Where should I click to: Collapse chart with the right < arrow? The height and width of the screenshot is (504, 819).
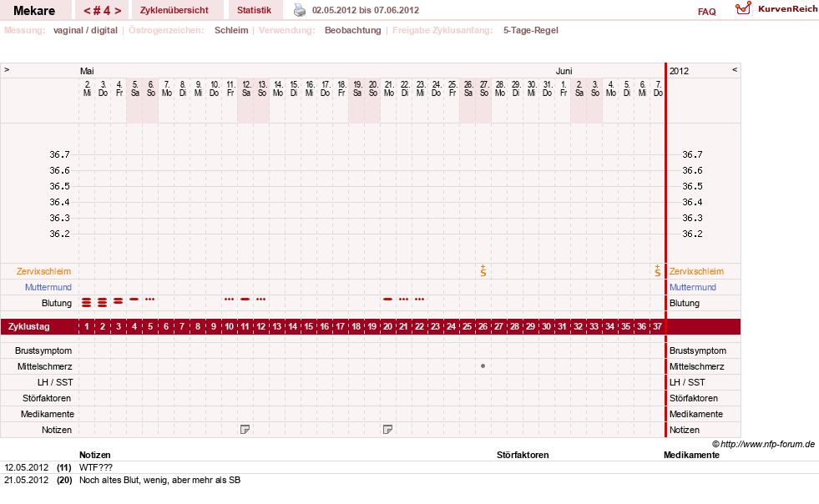point(735,69)
